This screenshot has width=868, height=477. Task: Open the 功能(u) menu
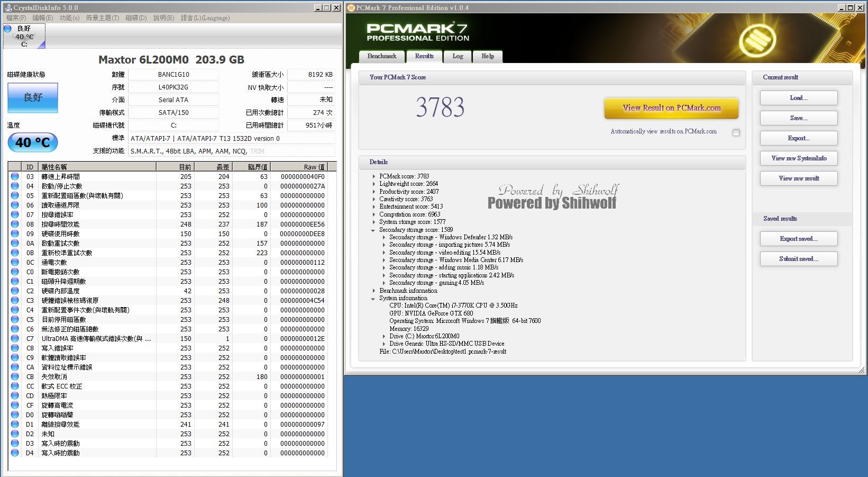(x=69, y=18)
